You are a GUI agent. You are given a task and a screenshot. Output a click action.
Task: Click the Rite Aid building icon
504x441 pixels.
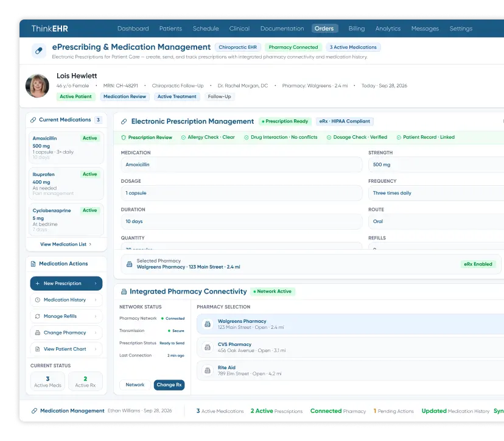click(208, 370)
